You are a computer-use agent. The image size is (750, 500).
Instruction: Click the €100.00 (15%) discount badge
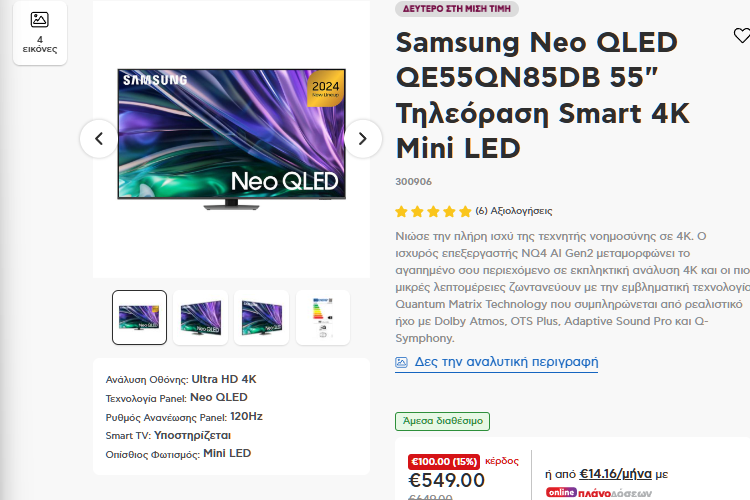coord(444,461)
